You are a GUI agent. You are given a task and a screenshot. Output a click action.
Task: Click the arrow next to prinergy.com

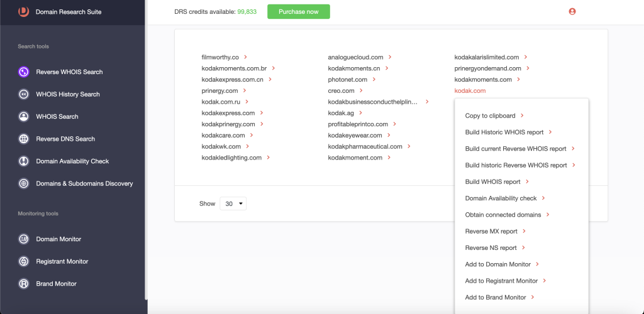[x=245, y=90]
